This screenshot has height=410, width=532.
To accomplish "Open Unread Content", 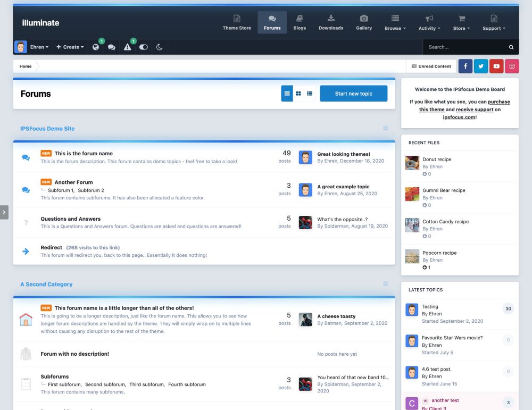I will pos(431,66).
